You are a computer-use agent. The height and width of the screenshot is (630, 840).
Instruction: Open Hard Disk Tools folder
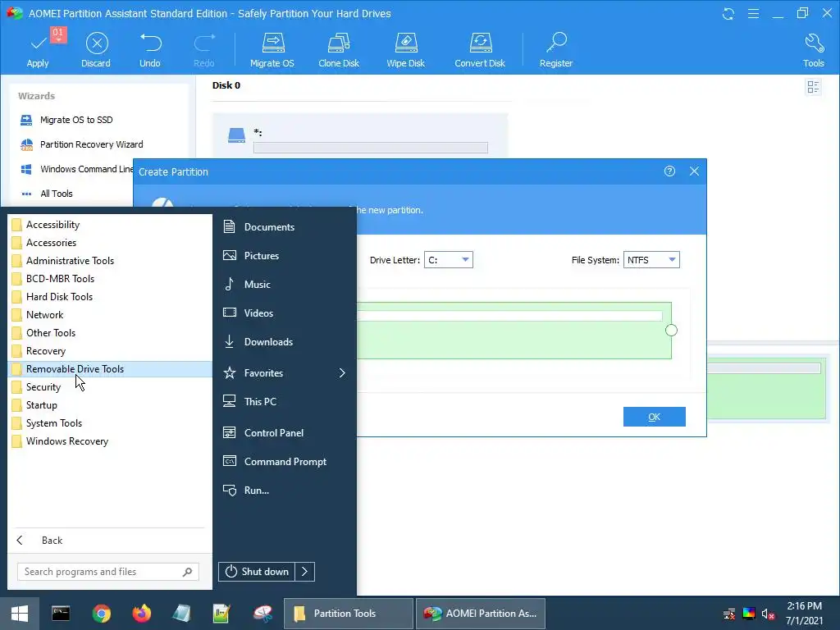click(x=110, y=297)
